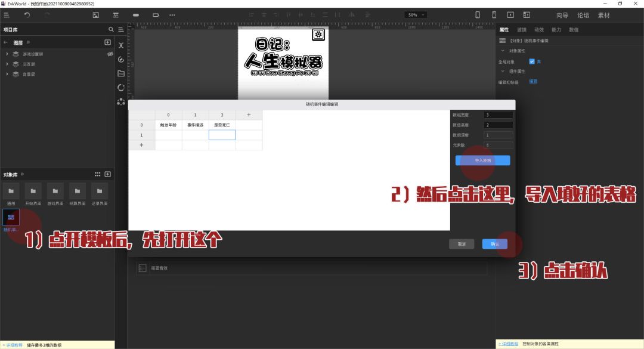Switch to the 能力 tab
The image size is (644, 349).
tap(556, 30)
